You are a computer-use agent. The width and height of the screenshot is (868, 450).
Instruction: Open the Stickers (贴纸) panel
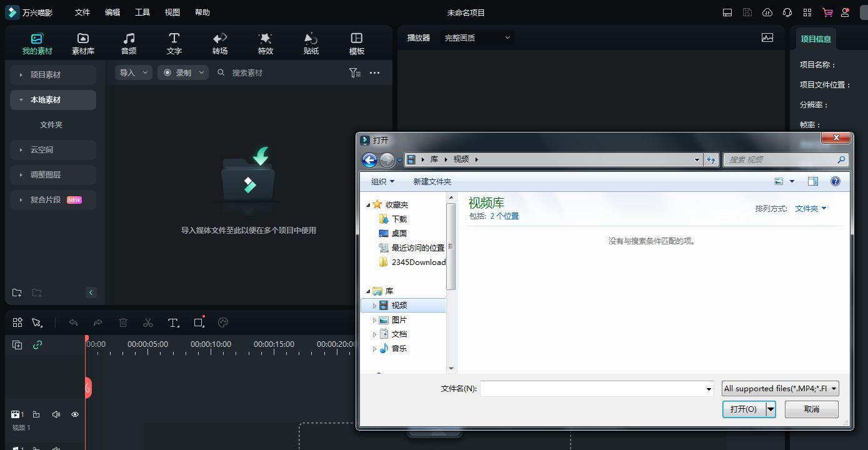coord(311,44)
